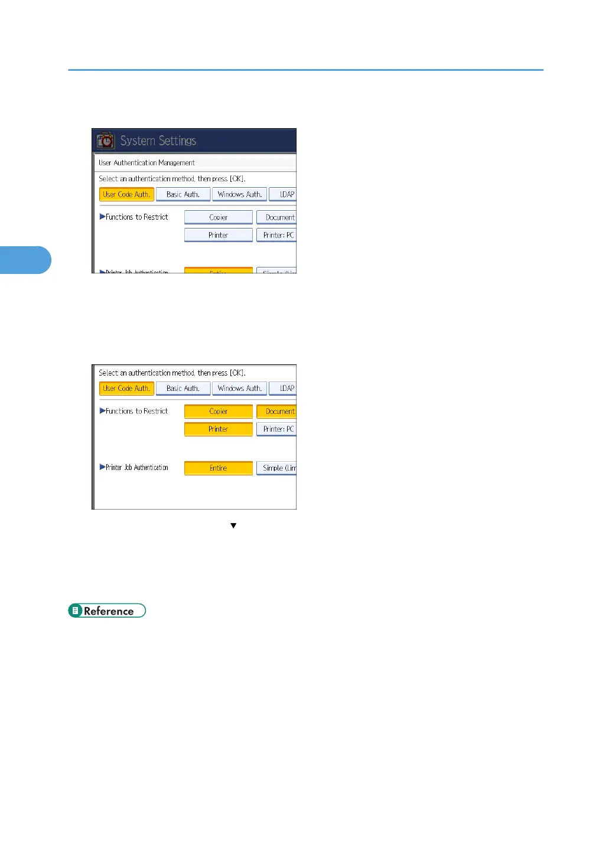Deselect highlighted Copier function in lower panel
Screen dimensions: 612x868
coord(219,412)
